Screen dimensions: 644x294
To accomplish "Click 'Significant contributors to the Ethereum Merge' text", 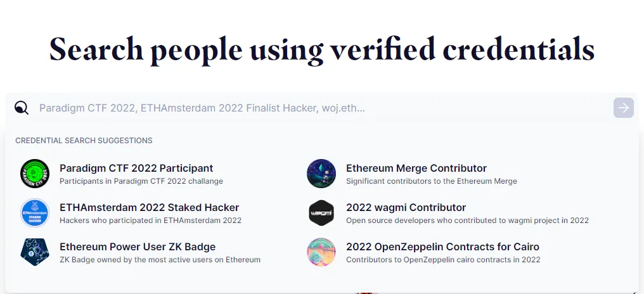I will [x=432, y=181].
